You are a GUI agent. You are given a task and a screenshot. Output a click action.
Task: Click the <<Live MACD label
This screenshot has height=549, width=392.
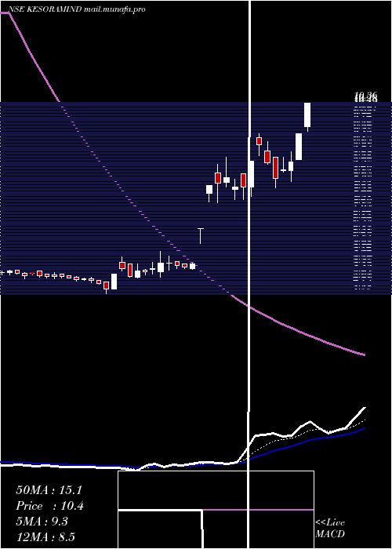330,529
